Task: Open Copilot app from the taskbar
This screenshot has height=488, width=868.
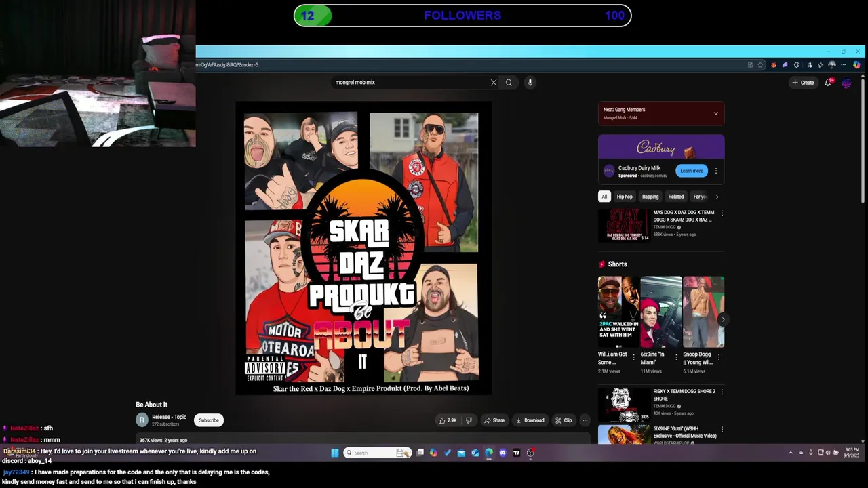Action: pyautogui.click(x=433, y=453)
